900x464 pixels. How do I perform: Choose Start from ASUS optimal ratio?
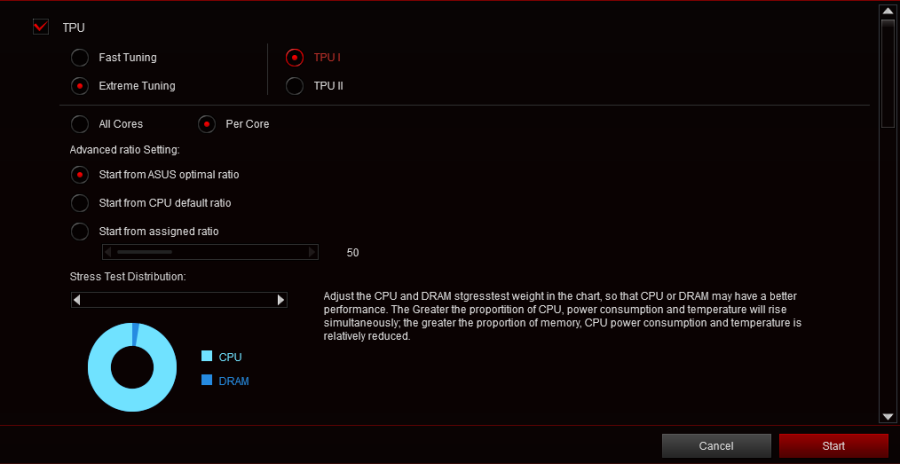pyautogui.click(x=80, y=174)
